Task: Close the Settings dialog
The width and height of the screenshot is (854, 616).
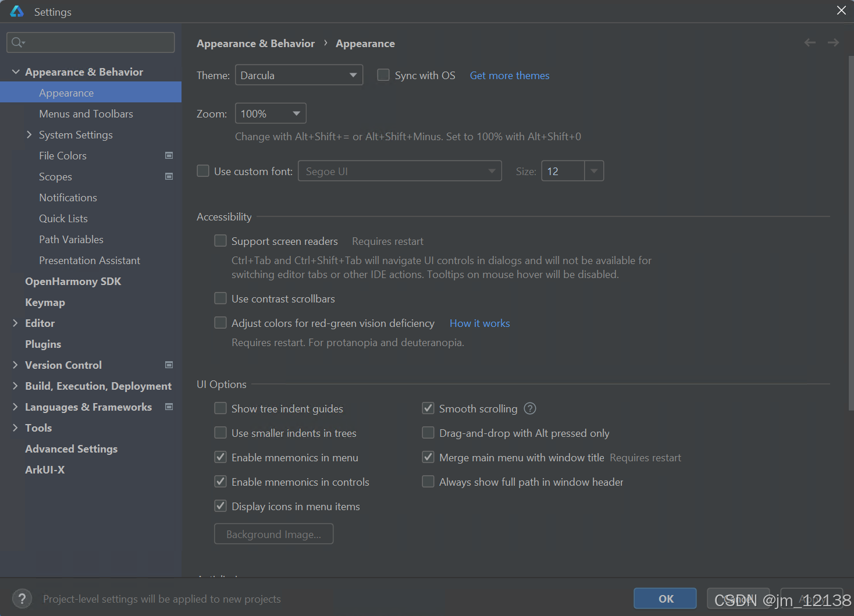Action: click(841, 10)
